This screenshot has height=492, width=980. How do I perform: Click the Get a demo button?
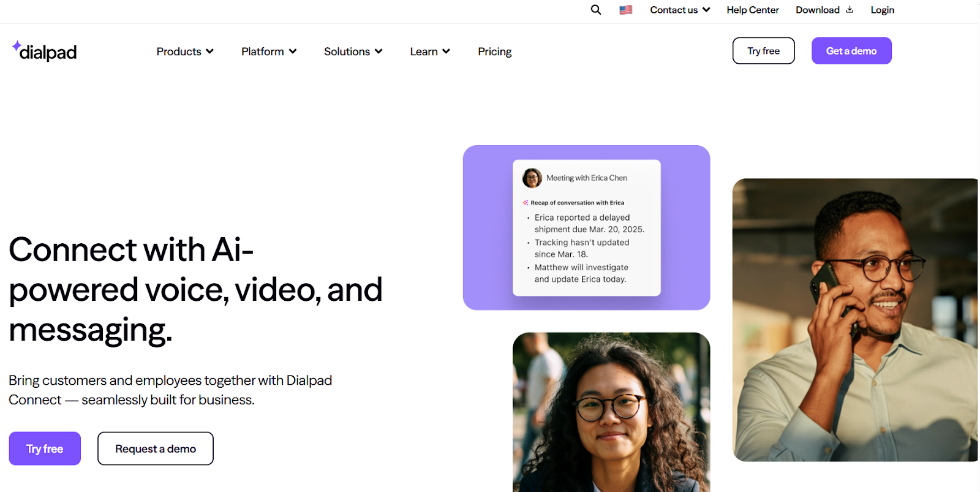(851, 51)
